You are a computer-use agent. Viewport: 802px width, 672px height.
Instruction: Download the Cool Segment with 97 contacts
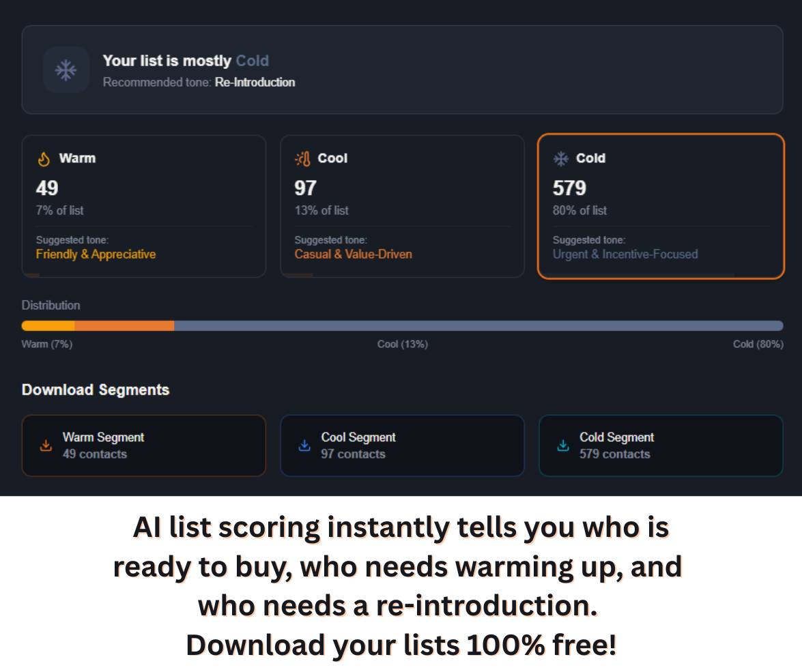pyautogui.click(x=402, y=445)
